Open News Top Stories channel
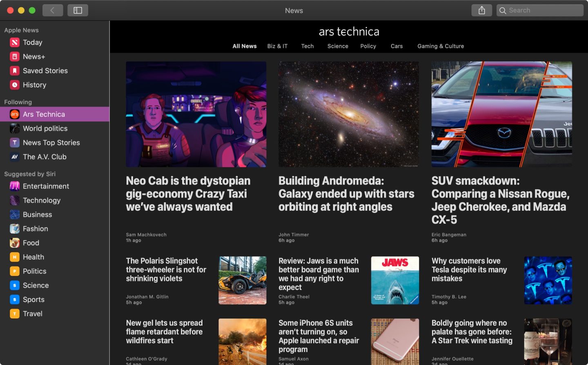 [x=51, y=143]
